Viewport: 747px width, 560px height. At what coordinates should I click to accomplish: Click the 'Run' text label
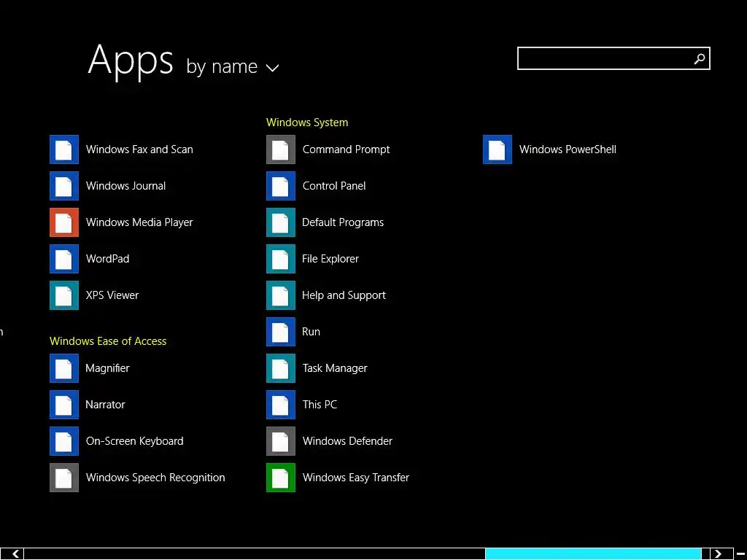[x=311, y=332]
